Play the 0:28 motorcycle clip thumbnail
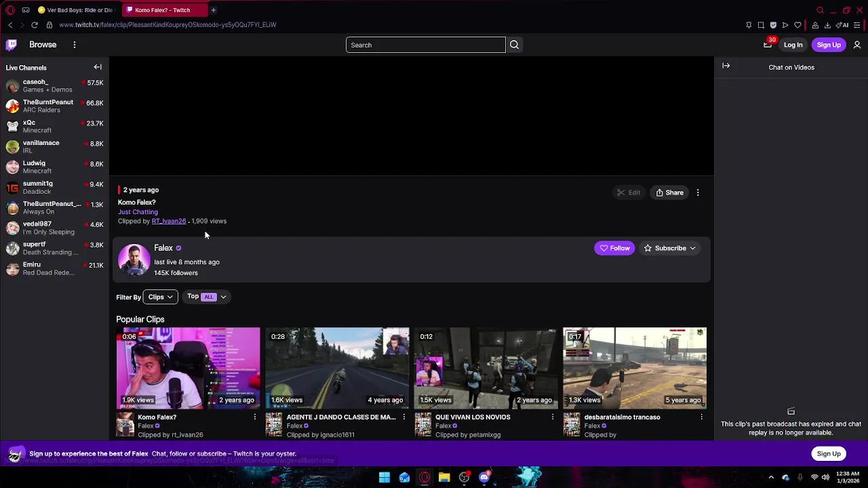Image resolution: width=868 pixels, height=488 pixels. [337, 368]
